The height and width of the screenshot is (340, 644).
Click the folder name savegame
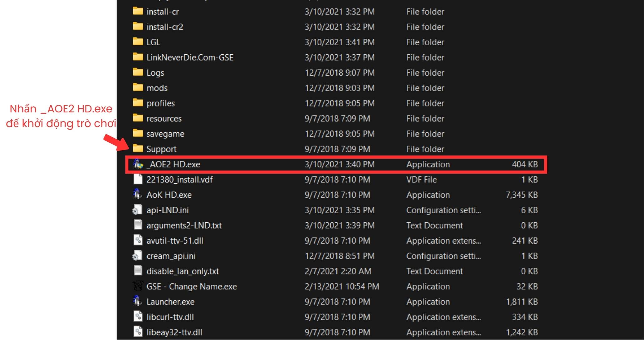click(x=165, y=134)
